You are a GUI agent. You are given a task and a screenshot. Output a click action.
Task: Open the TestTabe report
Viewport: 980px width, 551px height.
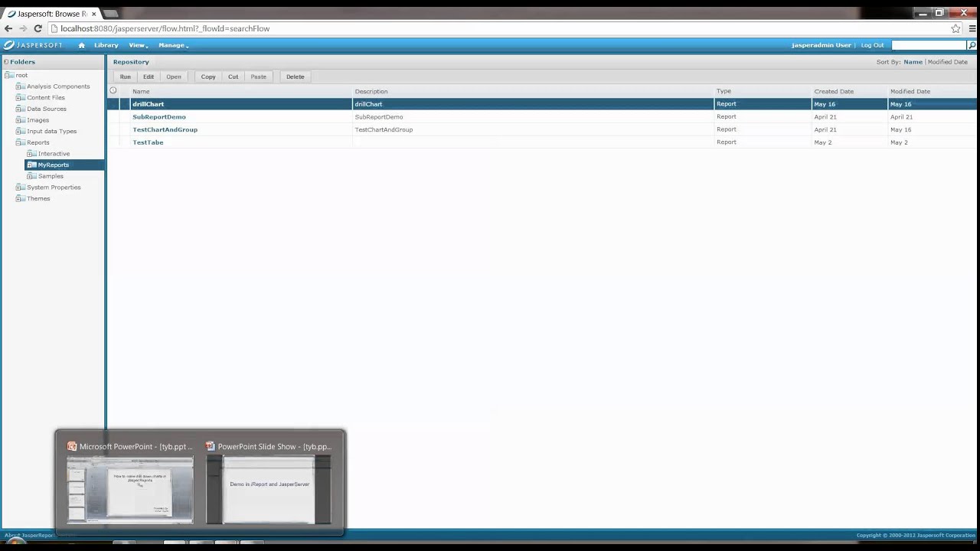point(148,142)
